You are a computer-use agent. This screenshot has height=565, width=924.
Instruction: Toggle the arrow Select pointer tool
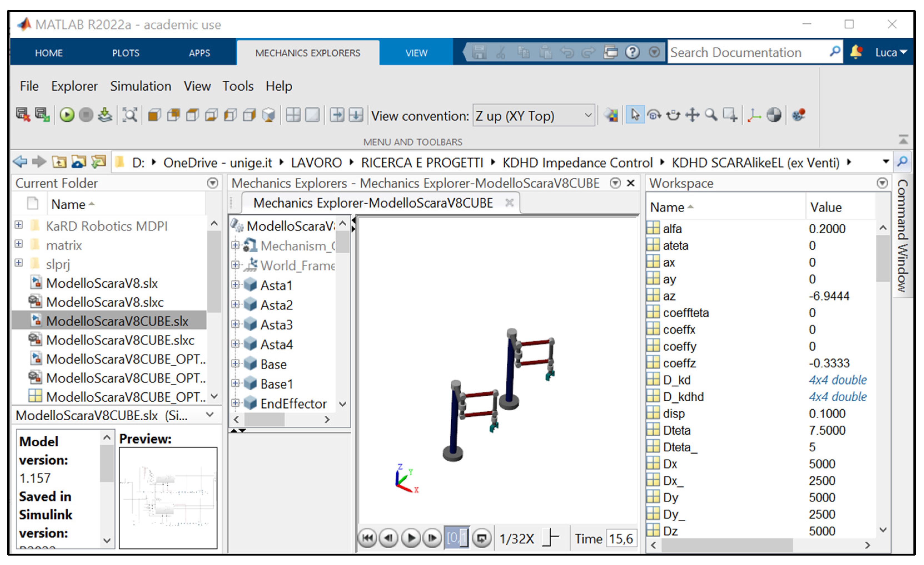click(x=635, y=115)
